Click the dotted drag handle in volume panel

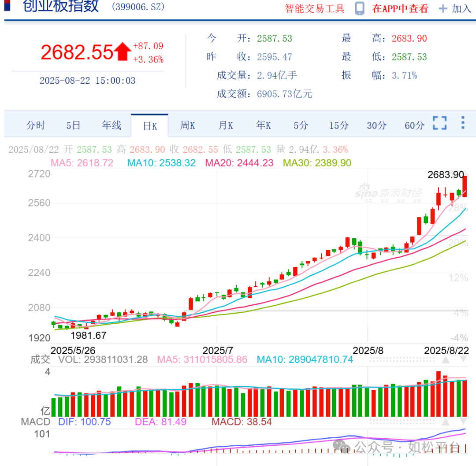pos(402,360)
